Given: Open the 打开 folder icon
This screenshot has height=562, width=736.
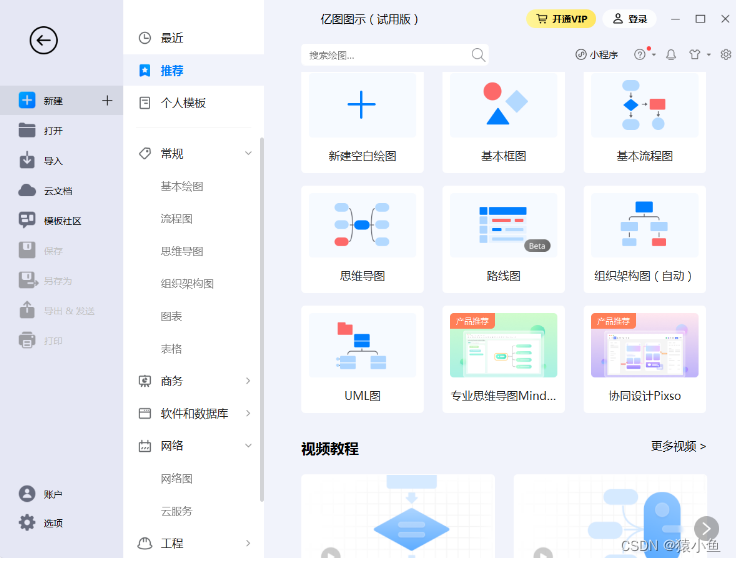Looking at the screenshot, I should click(27, 130).
